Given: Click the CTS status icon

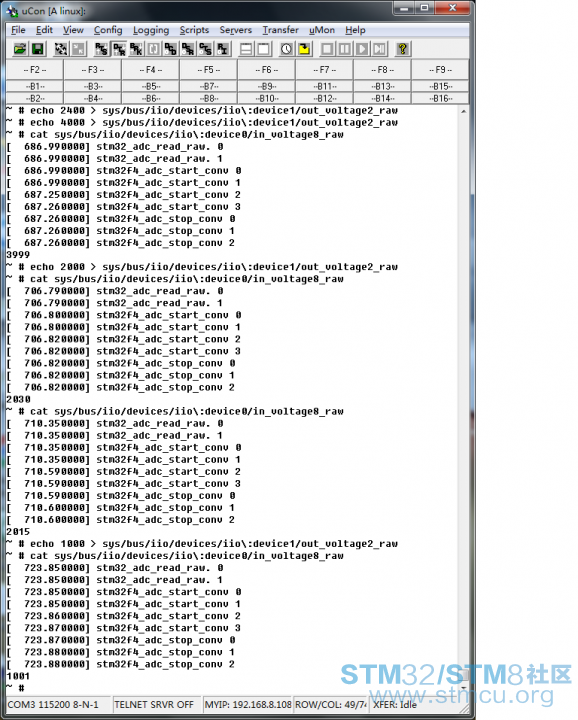Looking at the screenshot, I should (206, 49).
